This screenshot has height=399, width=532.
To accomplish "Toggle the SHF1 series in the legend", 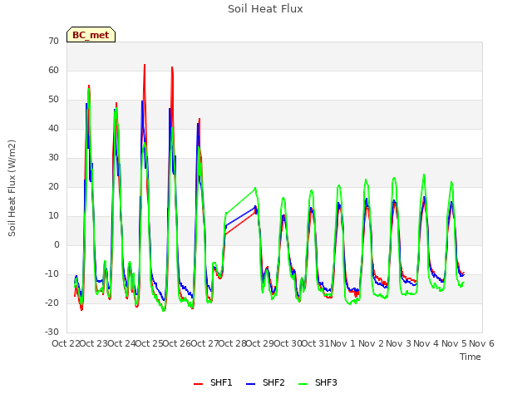I will pos(213,382).
